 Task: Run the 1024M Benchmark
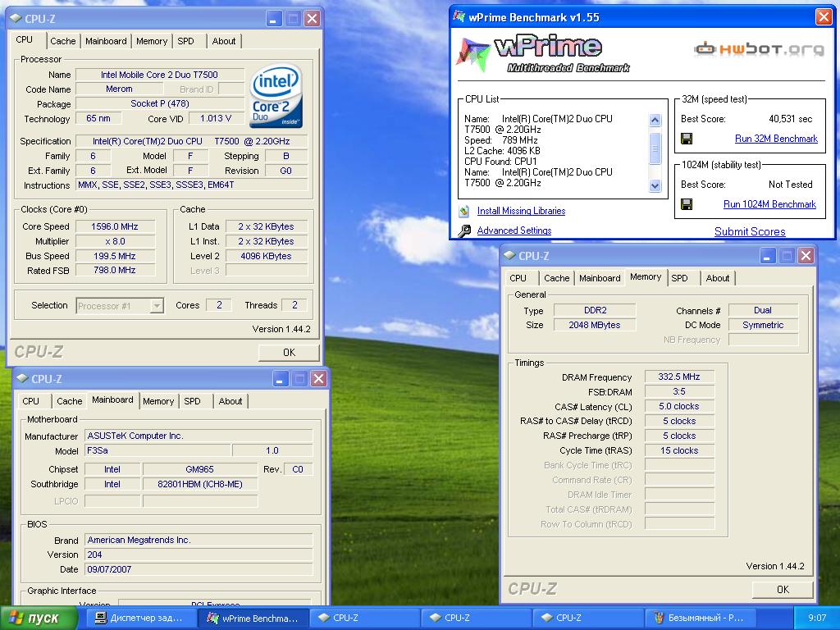click(769, 204)
